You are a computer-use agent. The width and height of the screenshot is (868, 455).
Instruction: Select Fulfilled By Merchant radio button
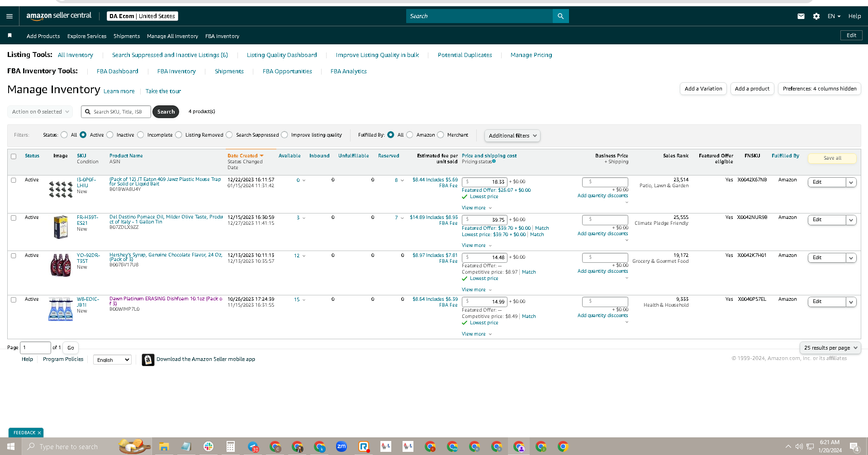point(441,135)
